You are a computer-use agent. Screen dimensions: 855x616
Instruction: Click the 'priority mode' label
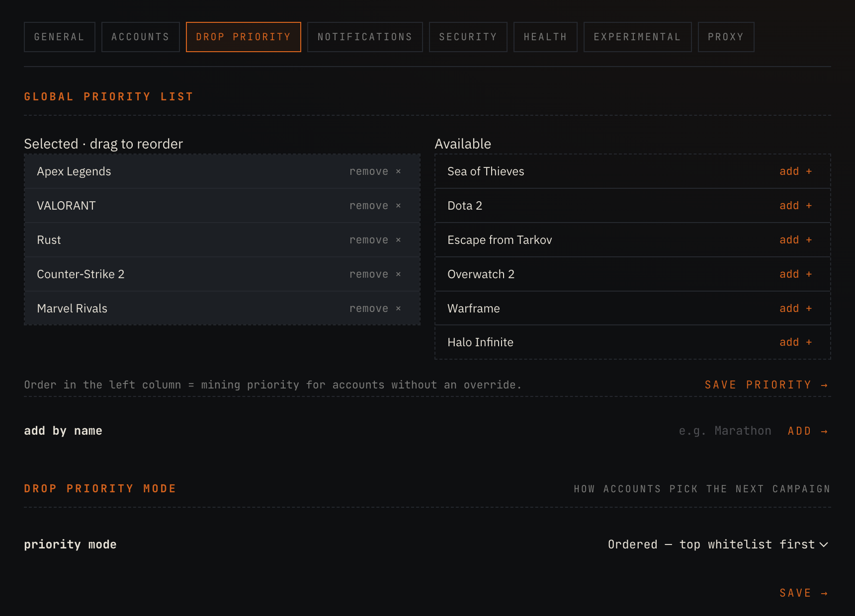[70, 544]
